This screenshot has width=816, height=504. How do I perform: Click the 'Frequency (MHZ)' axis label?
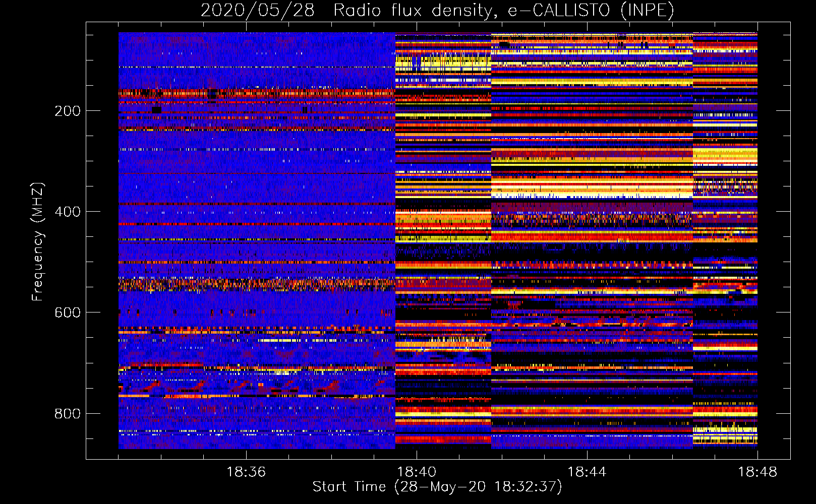point(38,242)
